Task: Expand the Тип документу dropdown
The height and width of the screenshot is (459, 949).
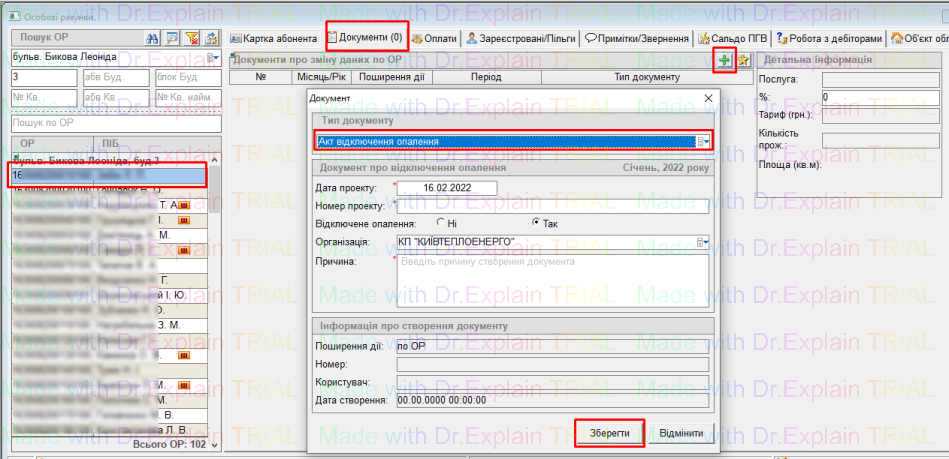Action: click(703, 142)
